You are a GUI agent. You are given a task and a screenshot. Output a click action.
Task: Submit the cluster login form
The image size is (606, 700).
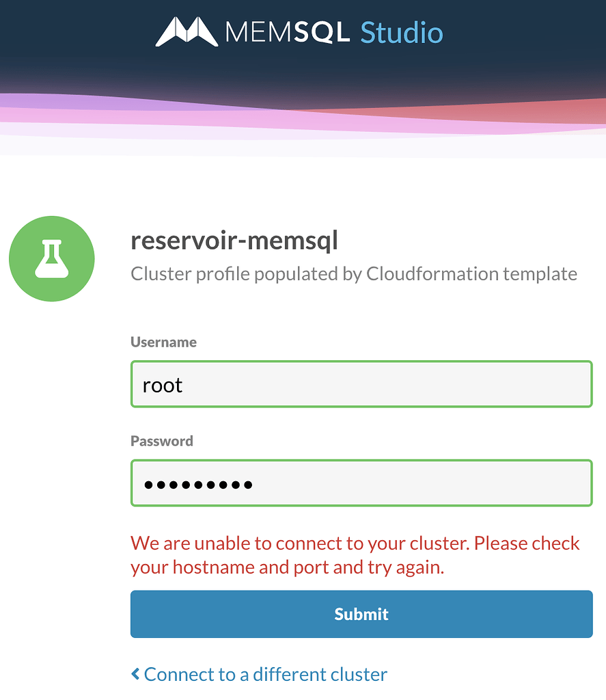[361, 614]
